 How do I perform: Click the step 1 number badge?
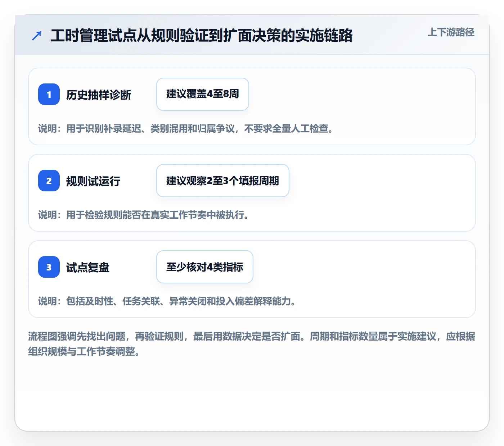(x=49, y=94)
